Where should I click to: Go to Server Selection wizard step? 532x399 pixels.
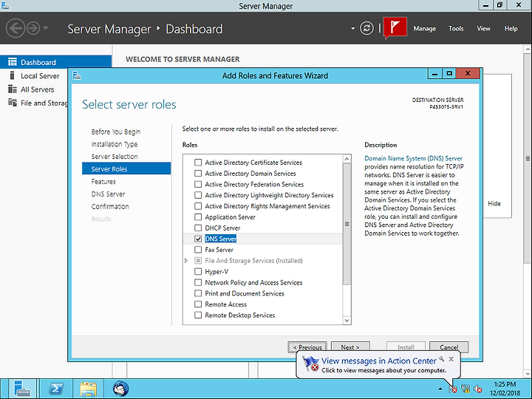(x=115, y=157)
